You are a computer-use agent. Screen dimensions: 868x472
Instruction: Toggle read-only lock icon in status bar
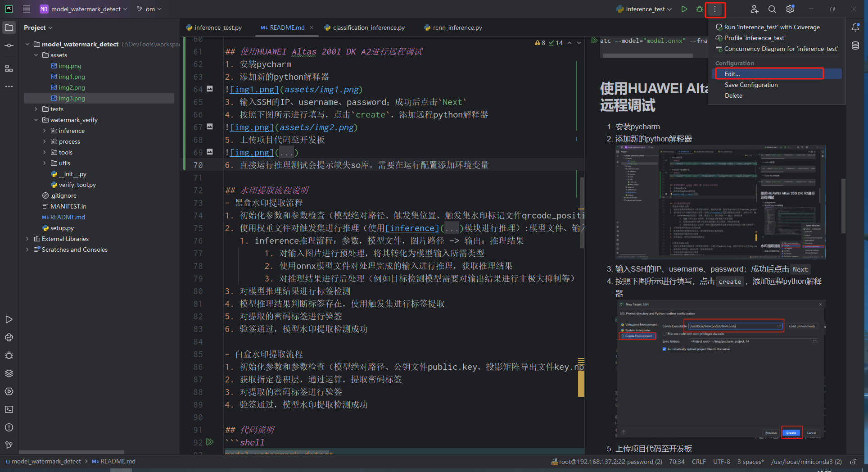coord(853,462)
